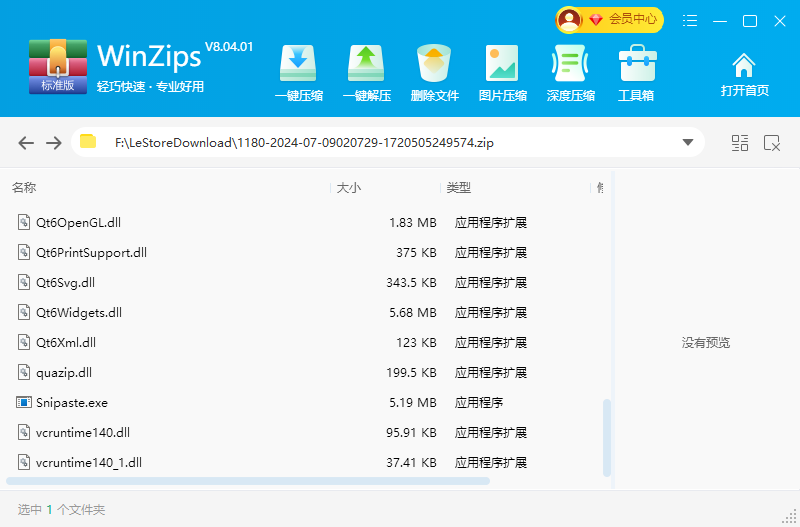Select Qt6Xml.dll file
The width and height of the screenshot is (800, 527).
pos(308,343)
